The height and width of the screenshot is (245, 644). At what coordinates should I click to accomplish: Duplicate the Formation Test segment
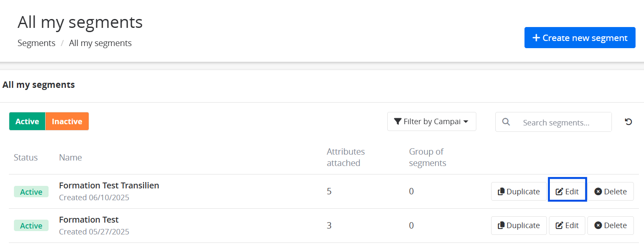519,225
